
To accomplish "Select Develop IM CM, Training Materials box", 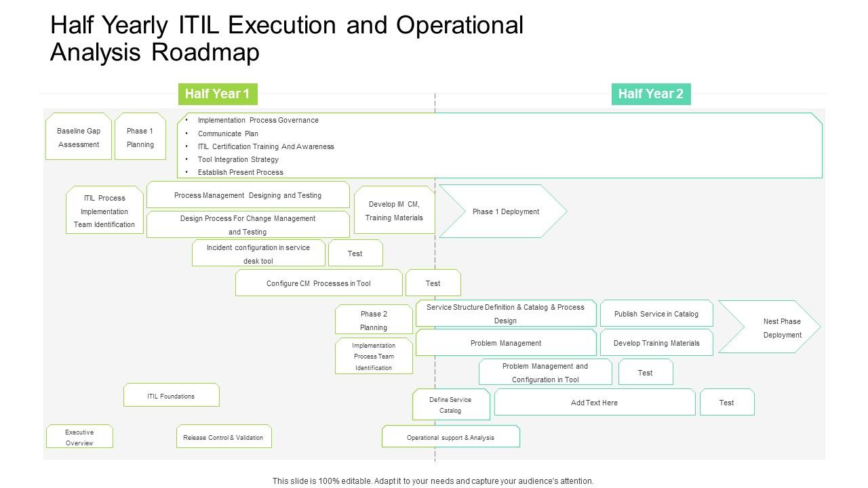I will (395, 210).
